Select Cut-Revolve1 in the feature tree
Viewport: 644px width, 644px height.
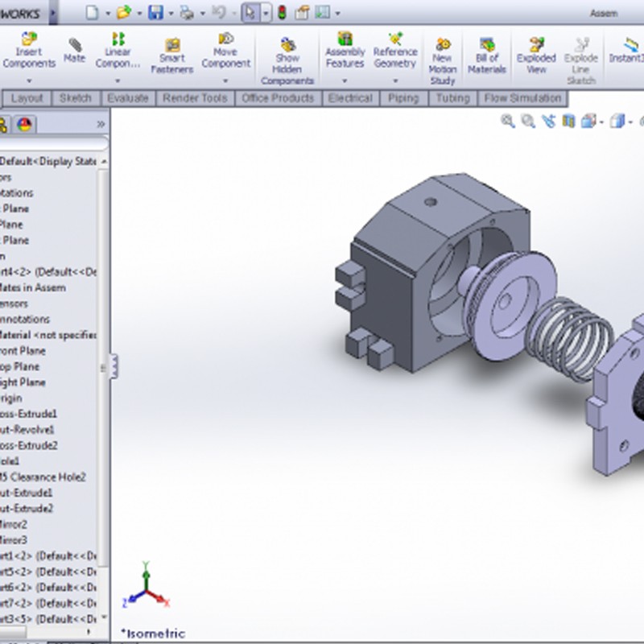click(x=27, y=429)
